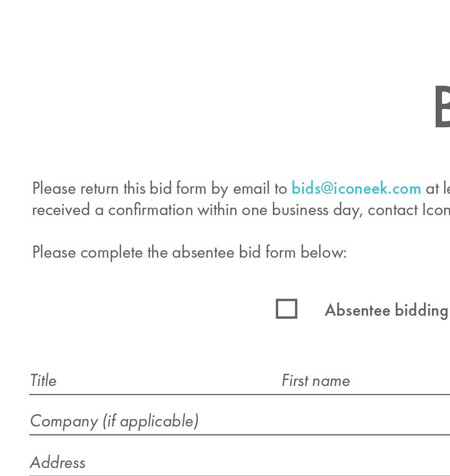This screenshot has height=476, width=450.
Task: Click the phrase 'received a confirmation'
Action: click(x=113, y=210)
